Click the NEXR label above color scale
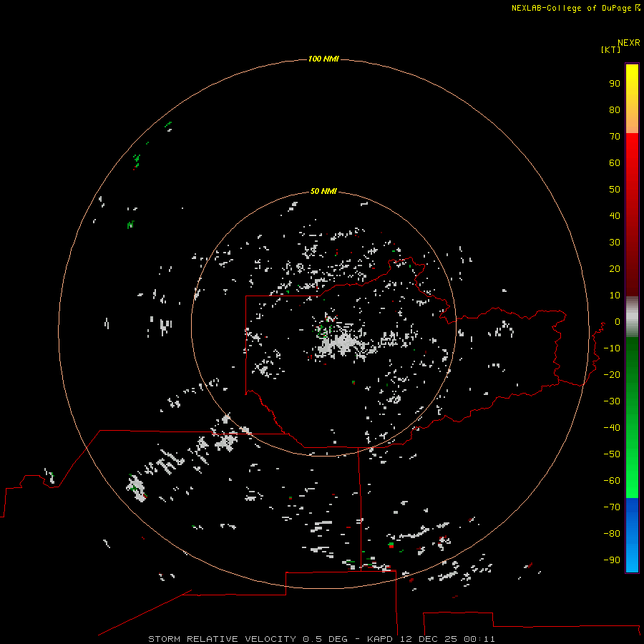644x644 pixels. click(628, 43)
